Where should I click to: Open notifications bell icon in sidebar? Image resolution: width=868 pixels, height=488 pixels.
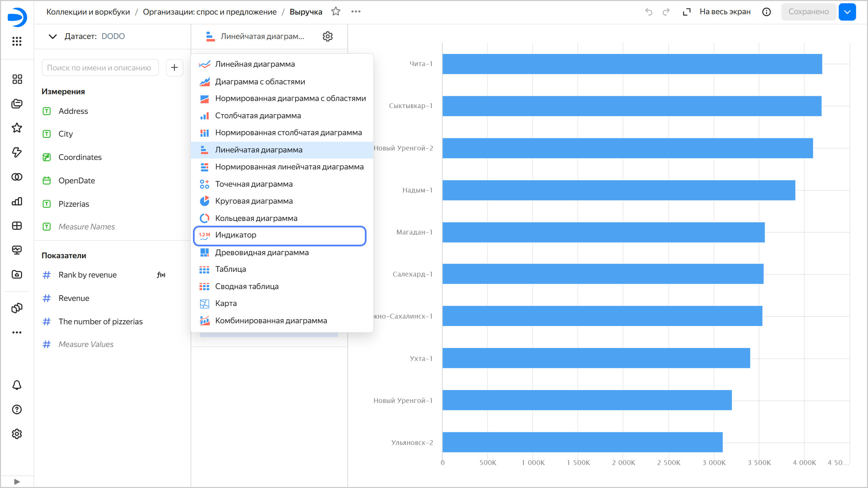click(x=17, y=385)
